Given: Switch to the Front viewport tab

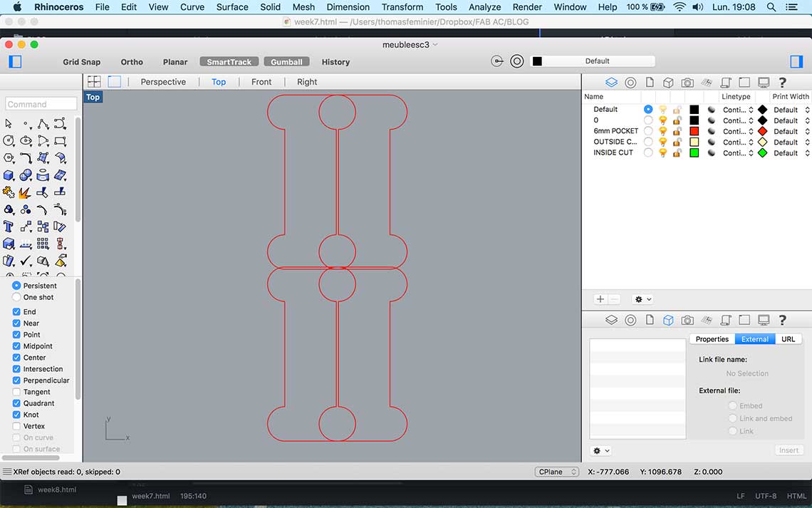Looking at the screenshot, I should (x=261, y=82).
